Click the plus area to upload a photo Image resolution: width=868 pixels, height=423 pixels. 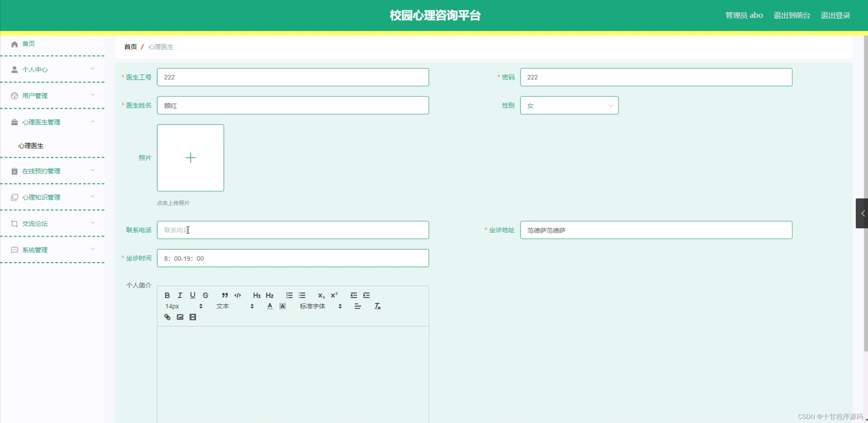coord(190,158)
